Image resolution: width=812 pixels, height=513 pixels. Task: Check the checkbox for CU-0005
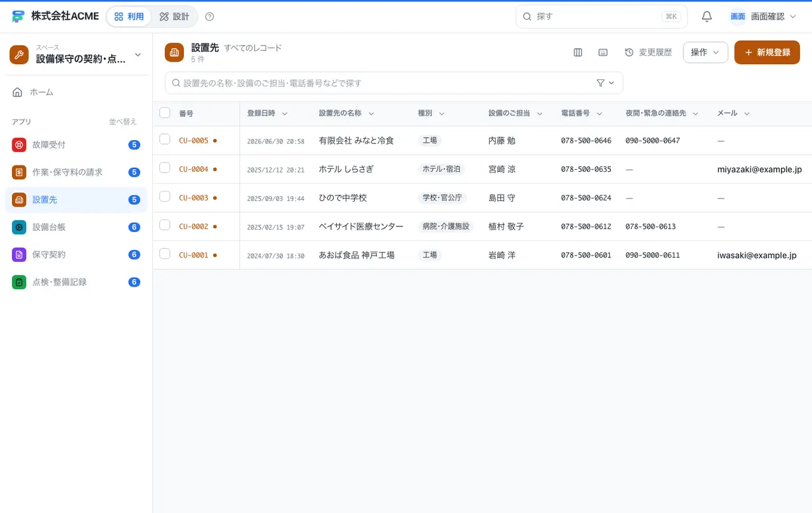pos(165,139)
